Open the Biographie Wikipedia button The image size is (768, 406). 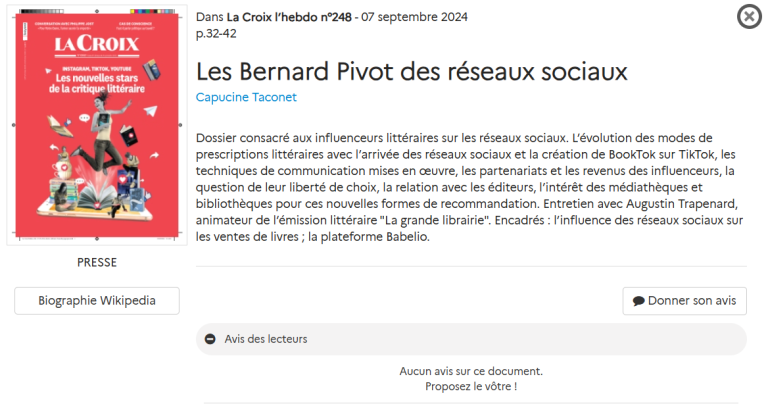click(97, 301)
